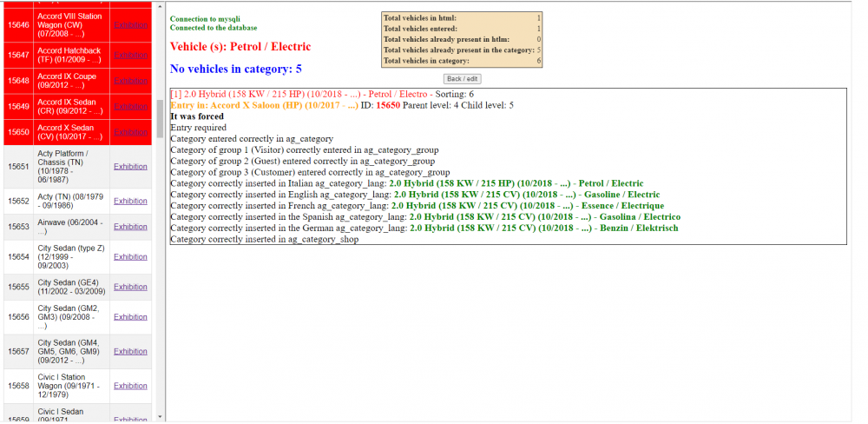
Task: Open Exhibition link for row 15652
Action: (131, 202)
